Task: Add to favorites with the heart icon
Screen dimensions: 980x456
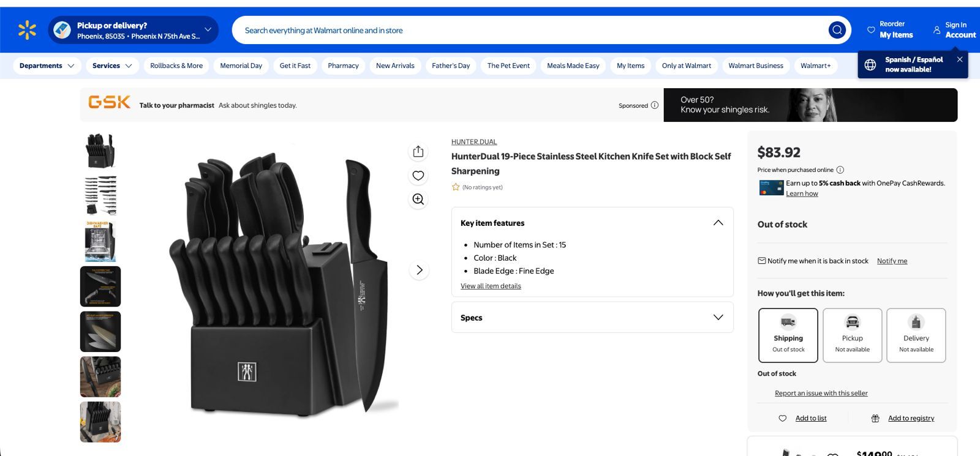Action: tap(418, 176)
